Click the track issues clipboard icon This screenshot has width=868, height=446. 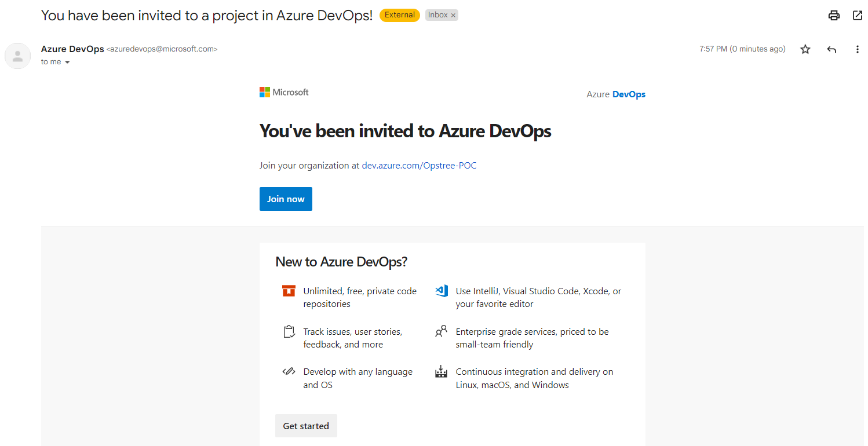point(289,332)
